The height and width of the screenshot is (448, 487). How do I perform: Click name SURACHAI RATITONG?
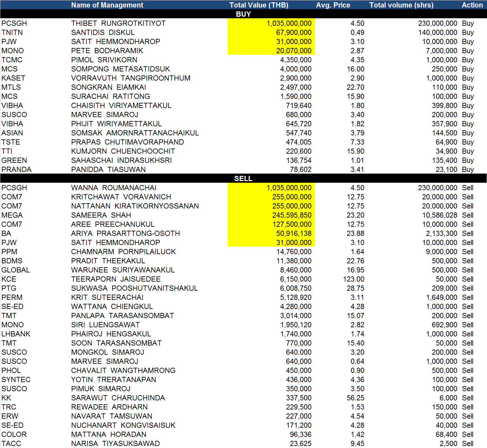[x=111, y=96]
